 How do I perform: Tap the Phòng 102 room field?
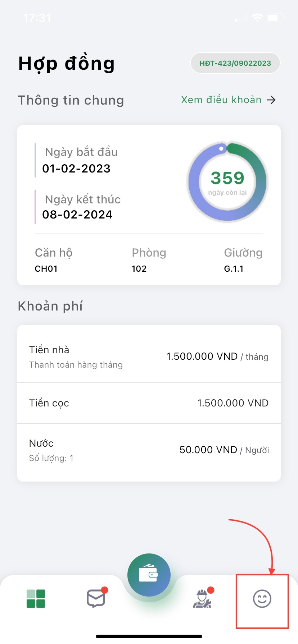click(149, 260)
